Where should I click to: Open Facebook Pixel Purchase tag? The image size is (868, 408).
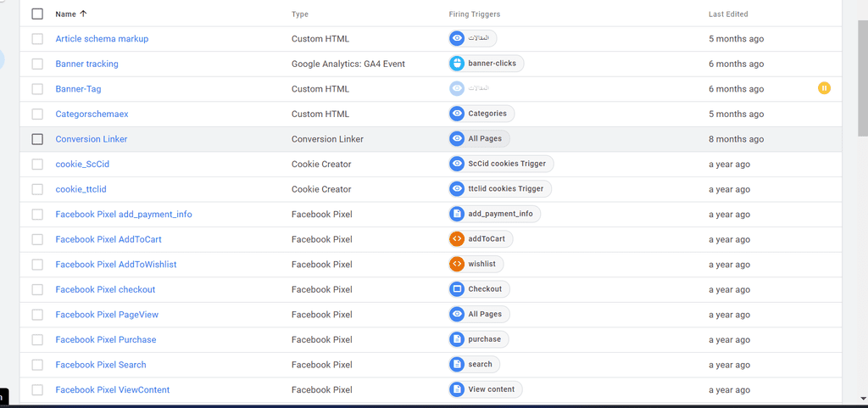point(106,339)
